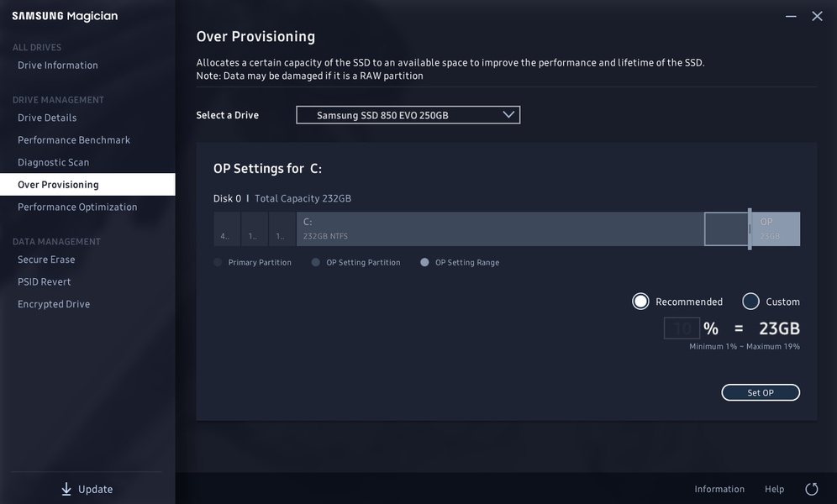Open Encrypted Drive section
This screenshot has width=837, height=504.
(54, 304)
